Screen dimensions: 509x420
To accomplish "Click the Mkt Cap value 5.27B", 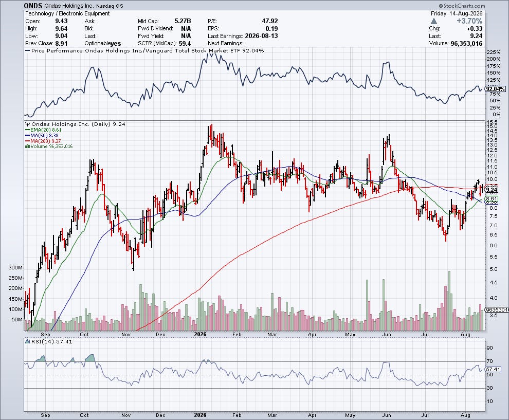I will pos(183,21).
